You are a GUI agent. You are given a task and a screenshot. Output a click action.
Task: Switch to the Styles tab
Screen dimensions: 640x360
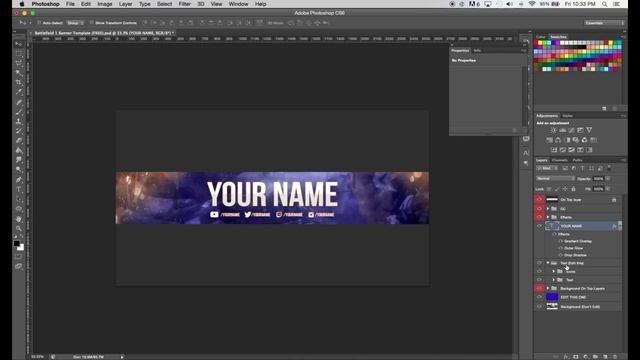pyautogui.click(x=567, y=116)
